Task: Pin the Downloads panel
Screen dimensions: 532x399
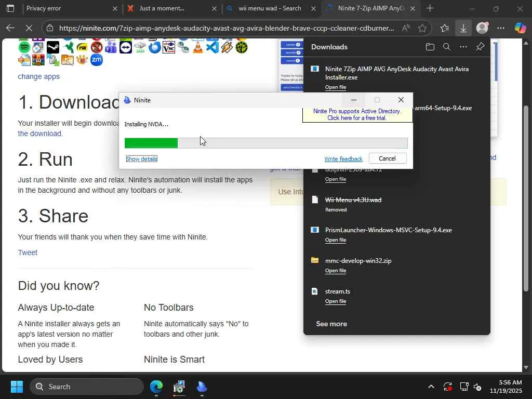Action: 480,47
